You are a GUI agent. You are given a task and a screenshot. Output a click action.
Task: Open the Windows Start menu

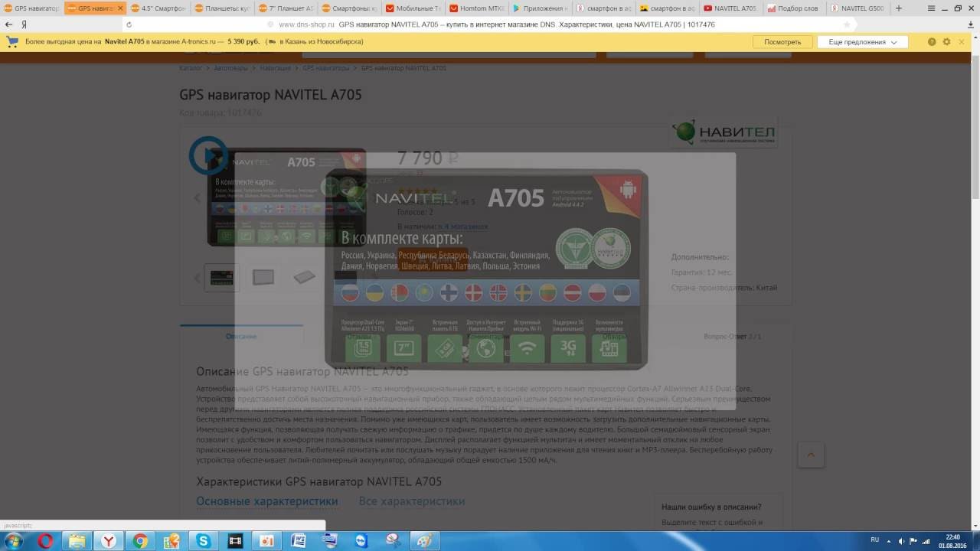[x=13, y=541]
